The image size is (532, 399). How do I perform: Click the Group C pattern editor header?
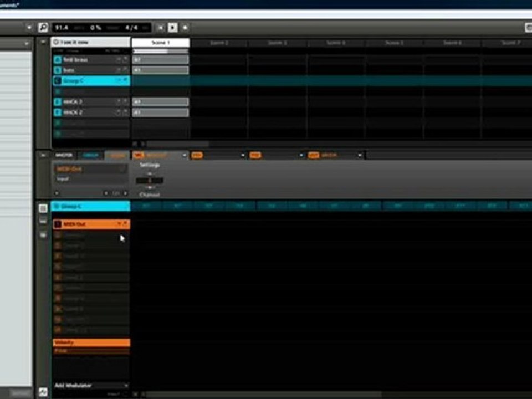(x=90, y=206)
